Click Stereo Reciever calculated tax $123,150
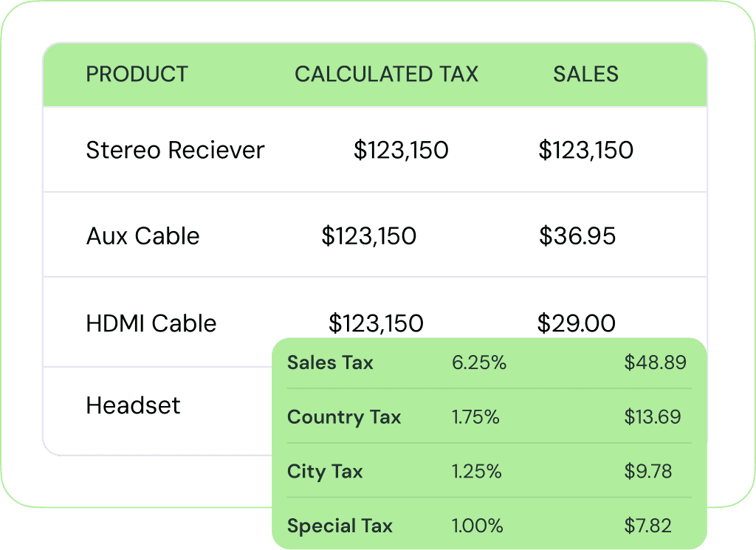The image size is (756, 550). (401, 150)
